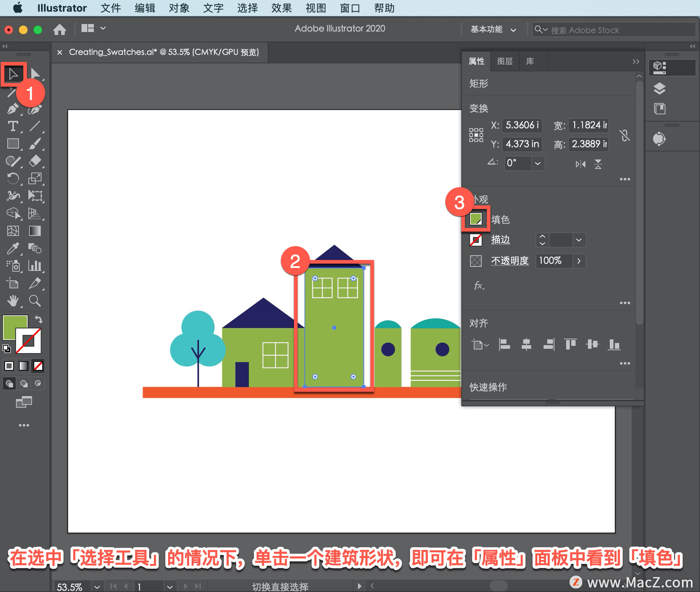Open the rotation angle dropdown
The image size is (700, 592).
pyautogui.click(x=537, y=163)
